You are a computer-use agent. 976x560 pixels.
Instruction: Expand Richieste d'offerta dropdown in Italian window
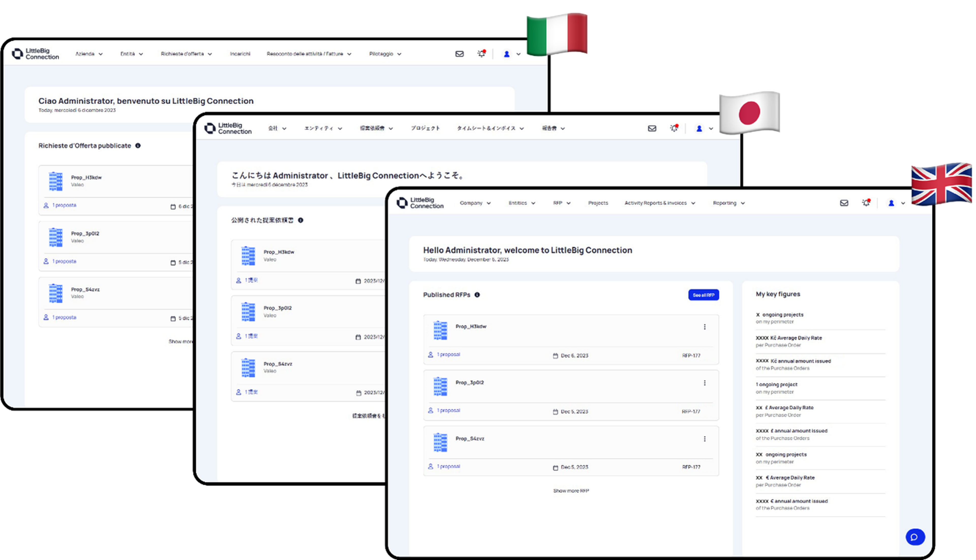(186, 54)
